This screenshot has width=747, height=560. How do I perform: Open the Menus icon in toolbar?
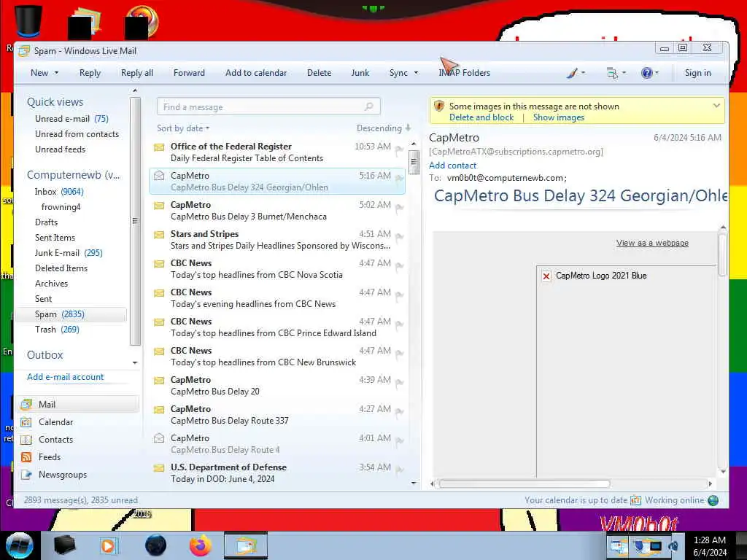coord(612,73)
